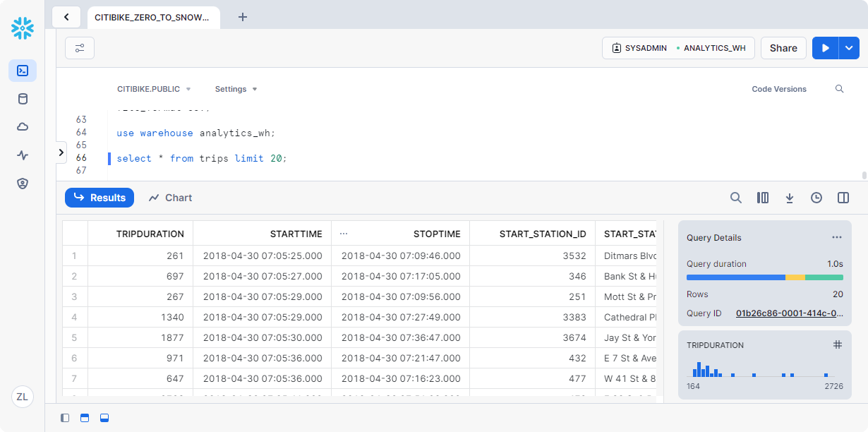This screenshot has height=432, width=868.
Task: Toggle the left sidebar panel layout
Action: pyautogui.click(x=65, y=418)
